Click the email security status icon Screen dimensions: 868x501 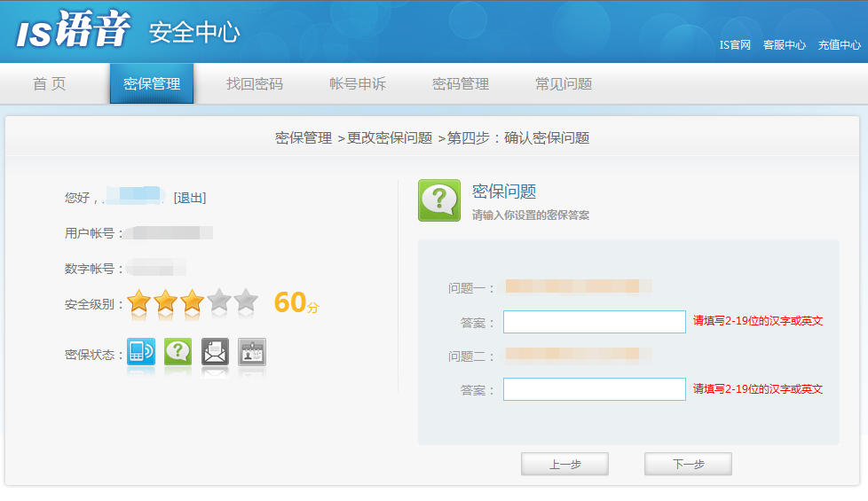click(x=215, y=352)
